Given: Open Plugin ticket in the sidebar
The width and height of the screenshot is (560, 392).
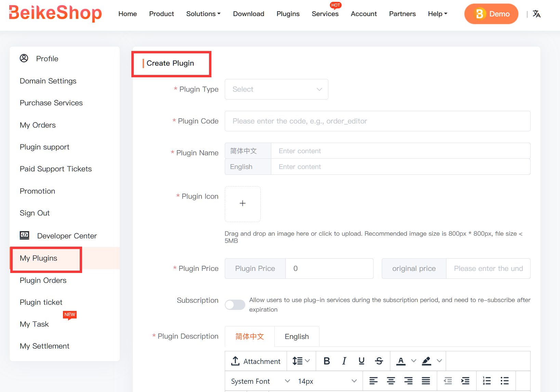Looking at the screenshot, I should (41, 302).
